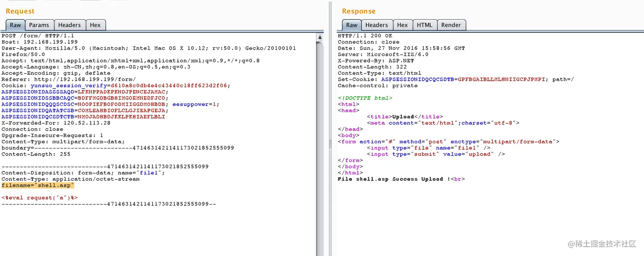The height and width of the screenshot is (256, 644).
Task: Click the Date: Sun, 27 Nov 2016 line
Action: pyautogui.click(x=401, y=48)
